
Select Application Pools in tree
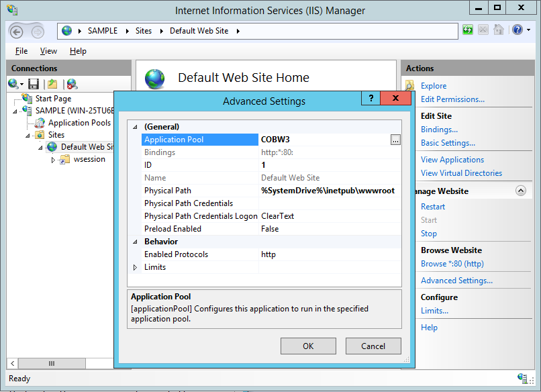click(x=79, y=123)
